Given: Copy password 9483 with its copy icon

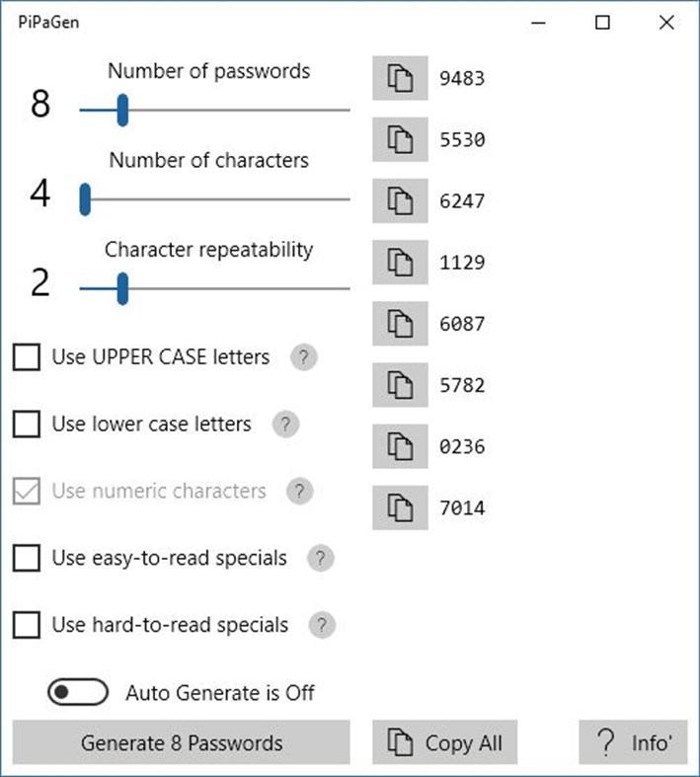Looking at the screenshot, I should (400, 78).
